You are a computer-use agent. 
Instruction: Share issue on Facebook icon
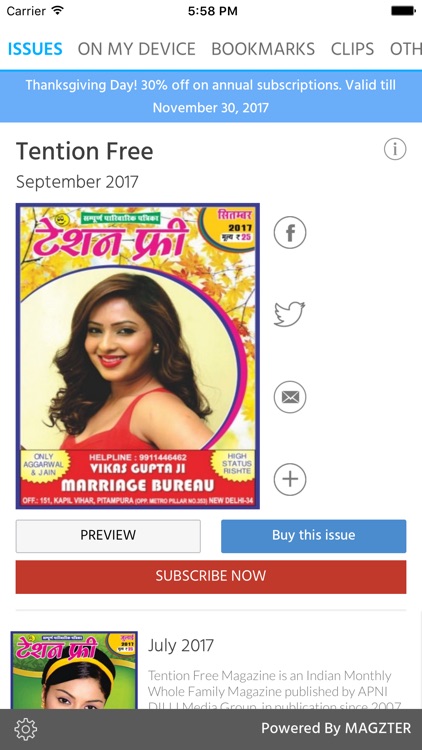(290, 232)
